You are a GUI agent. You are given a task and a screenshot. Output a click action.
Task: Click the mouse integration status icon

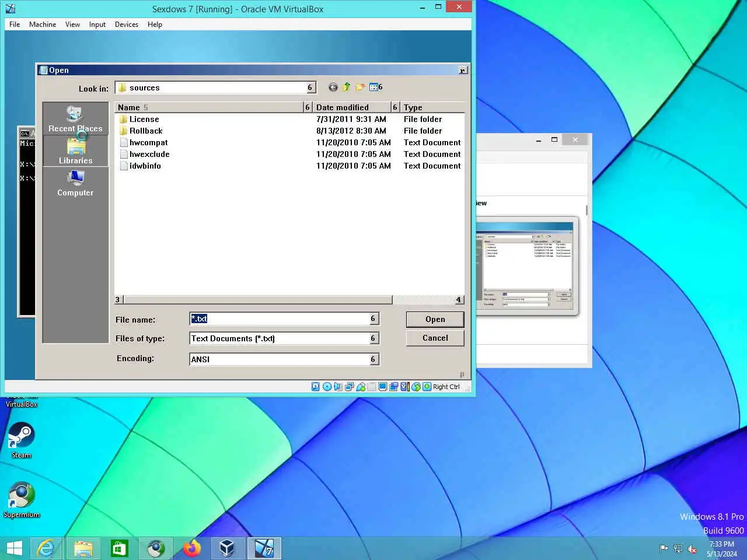pos(416,387)
